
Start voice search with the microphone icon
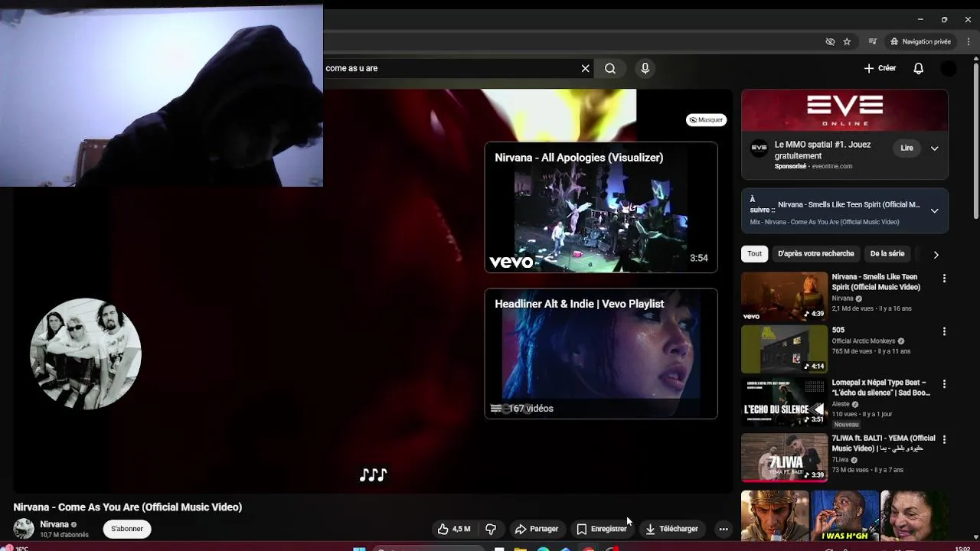point(645,68)
